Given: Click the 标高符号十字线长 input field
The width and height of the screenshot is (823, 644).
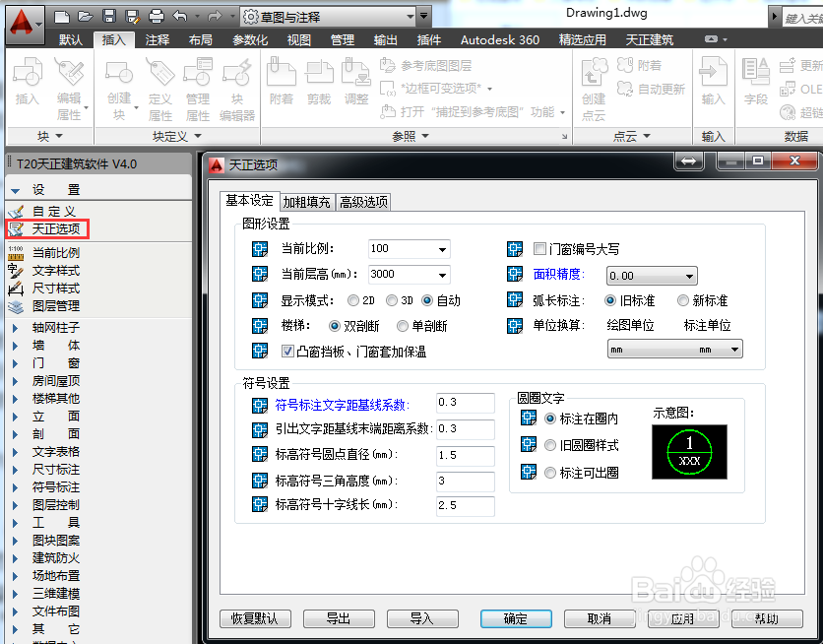Looking at the screenshot, I should click(x=465, y=506).
